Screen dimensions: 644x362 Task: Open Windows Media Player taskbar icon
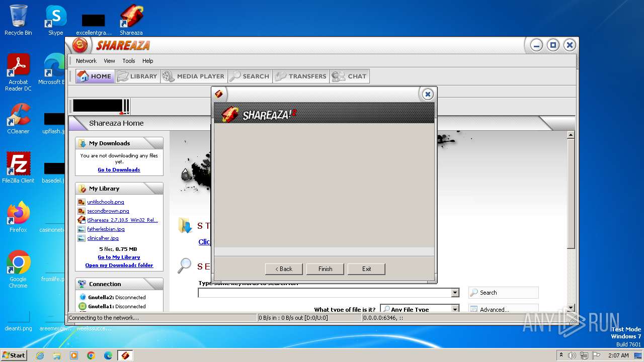tap(74, 355)
